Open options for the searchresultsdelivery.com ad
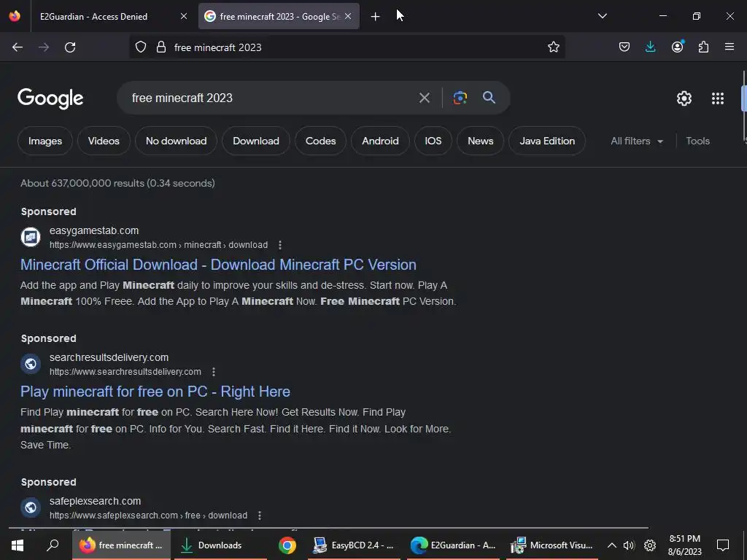 point(214,371)
